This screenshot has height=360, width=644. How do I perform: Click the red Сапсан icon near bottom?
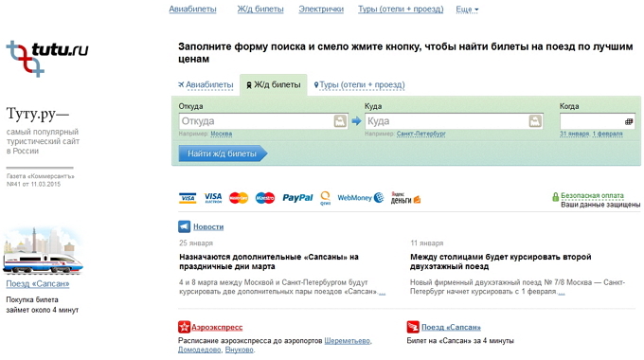(413, 327)
